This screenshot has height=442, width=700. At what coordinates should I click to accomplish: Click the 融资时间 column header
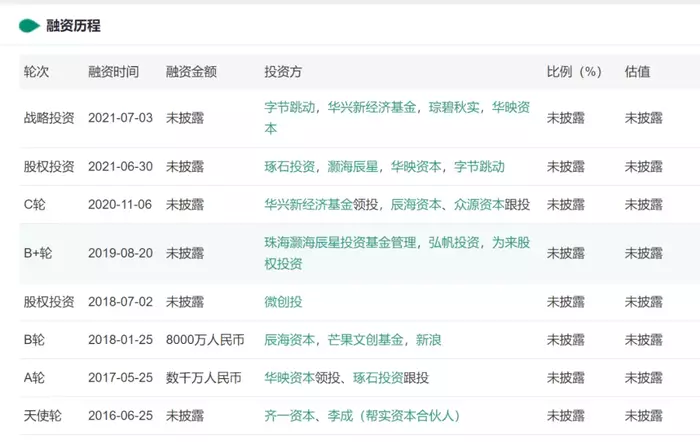click(114, 72)
